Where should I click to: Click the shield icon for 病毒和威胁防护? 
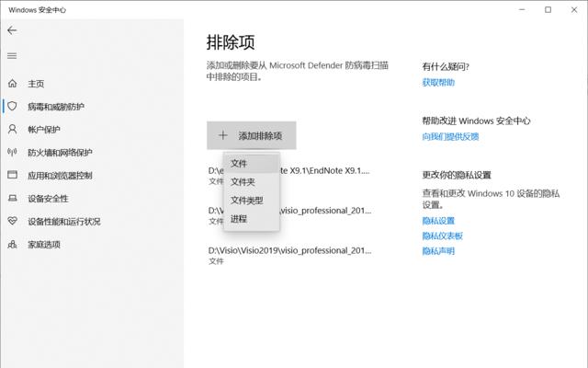click(12, 107)
